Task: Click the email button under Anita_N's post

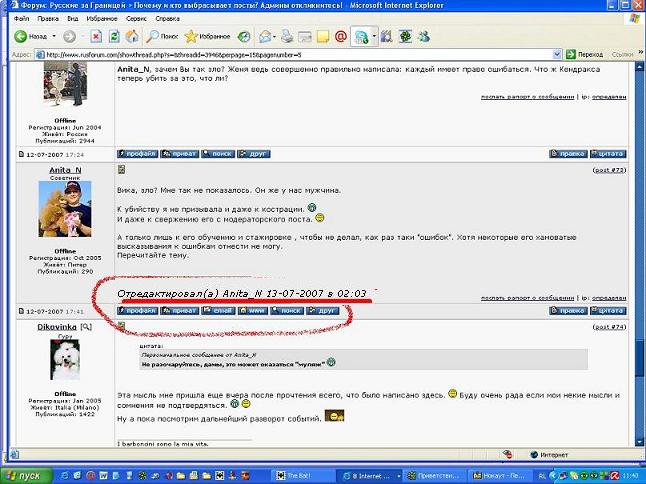Action: coord(219,311)
